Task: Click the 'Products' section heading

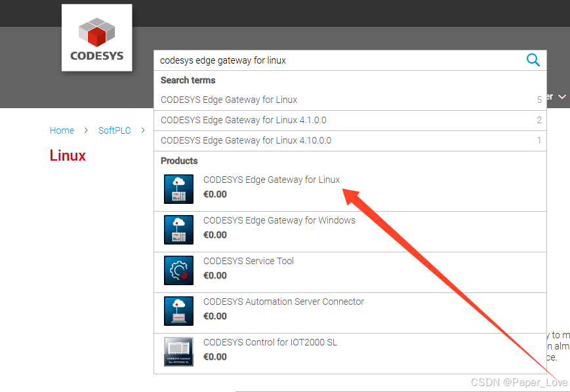Action: pyautogui.click(x=179, y=161)
